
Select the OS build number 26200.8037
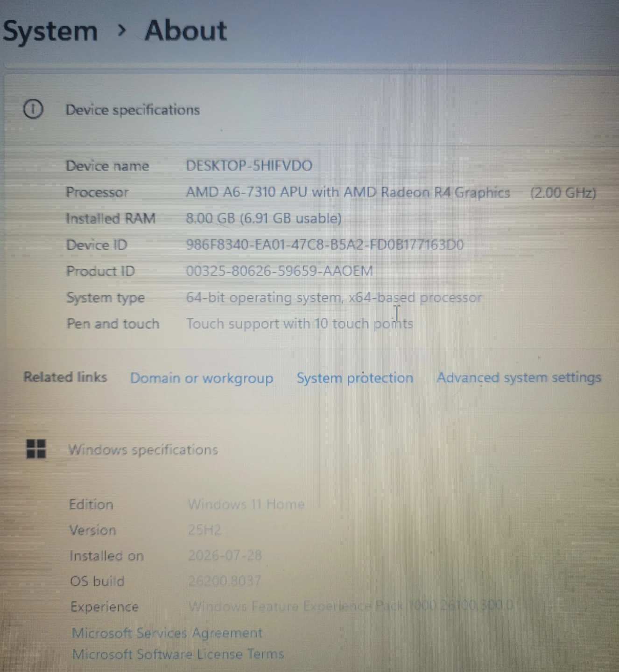pyautogui.click(x=225, y=581)
